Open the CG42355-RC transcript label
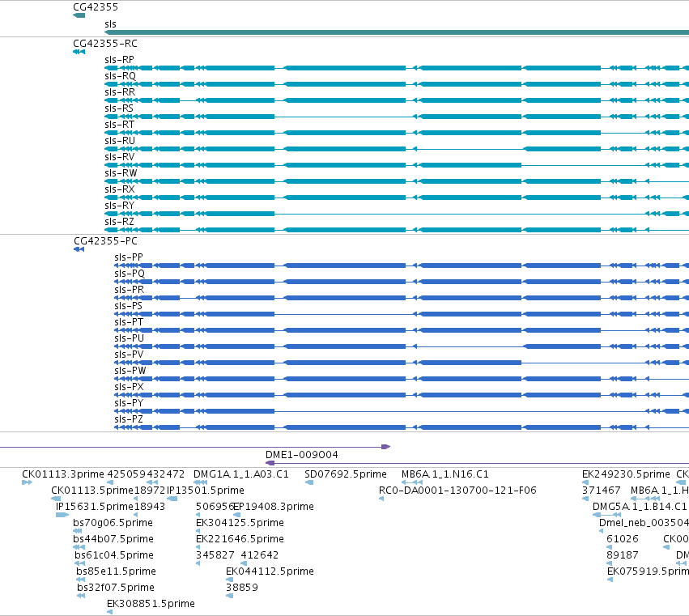The image size is (689, 616). [105, 44]
